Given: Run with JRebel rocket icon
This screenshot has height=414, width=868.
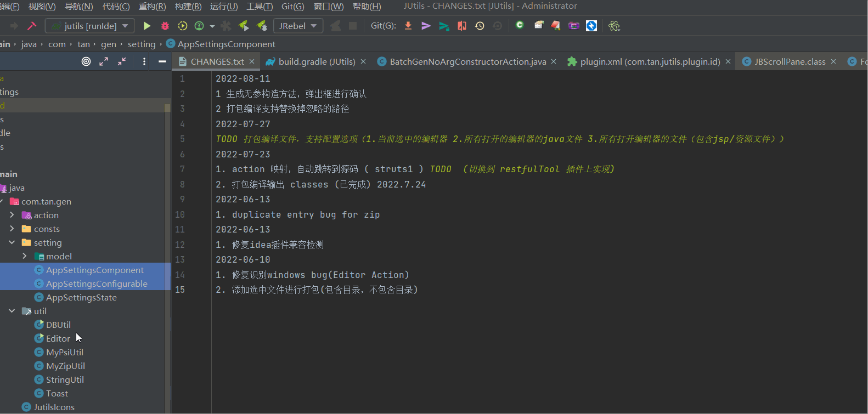Looking at the screenshot, I should point(244,26).
